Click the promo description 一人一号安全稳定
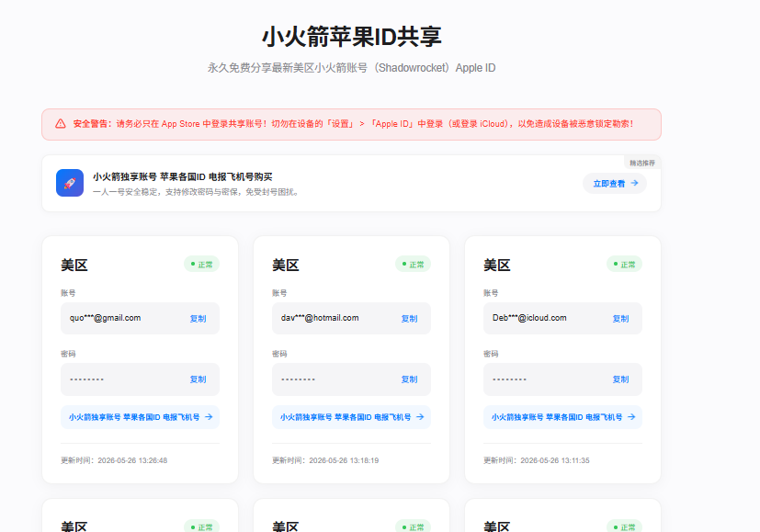This screenshot has height=532, width=760. 197,192
